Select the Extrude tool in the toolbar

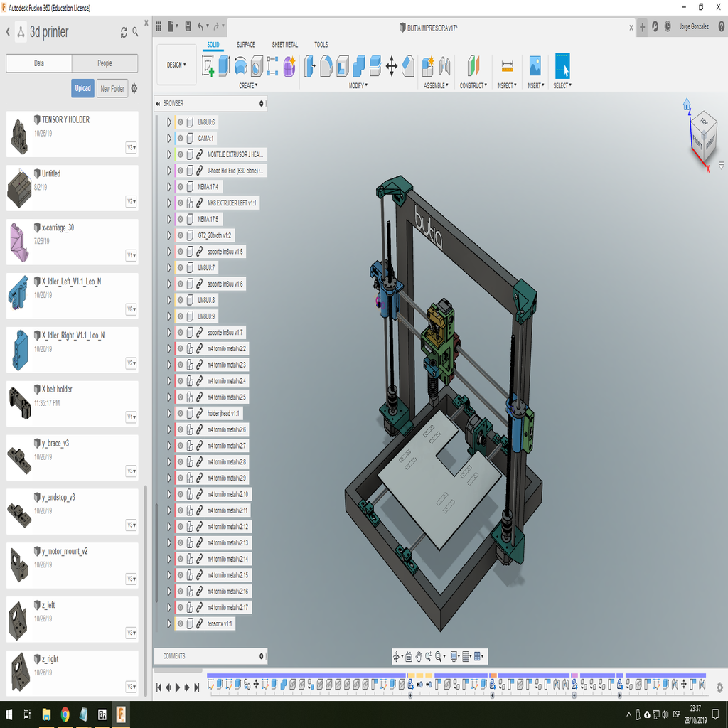point(224,67)
